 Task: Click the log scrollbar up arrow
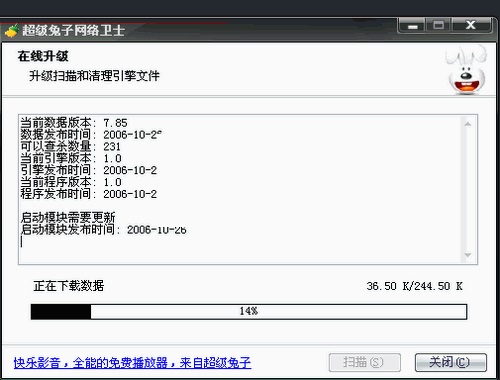[x=468, y=124]
